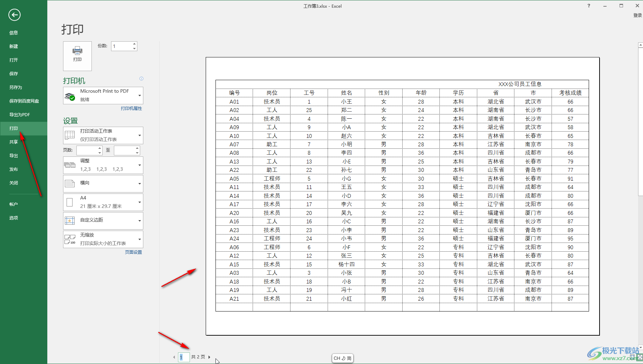Image resolution: width=643 pixels, height=364 pixels.
Task: Click the current page number box in preview footer
Action: coord(184,357)
